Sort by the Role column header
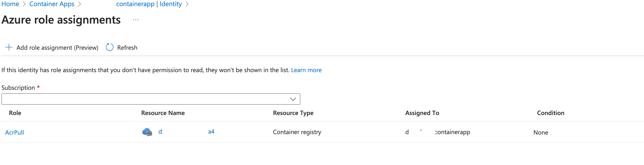 click(x=15, y=113)
